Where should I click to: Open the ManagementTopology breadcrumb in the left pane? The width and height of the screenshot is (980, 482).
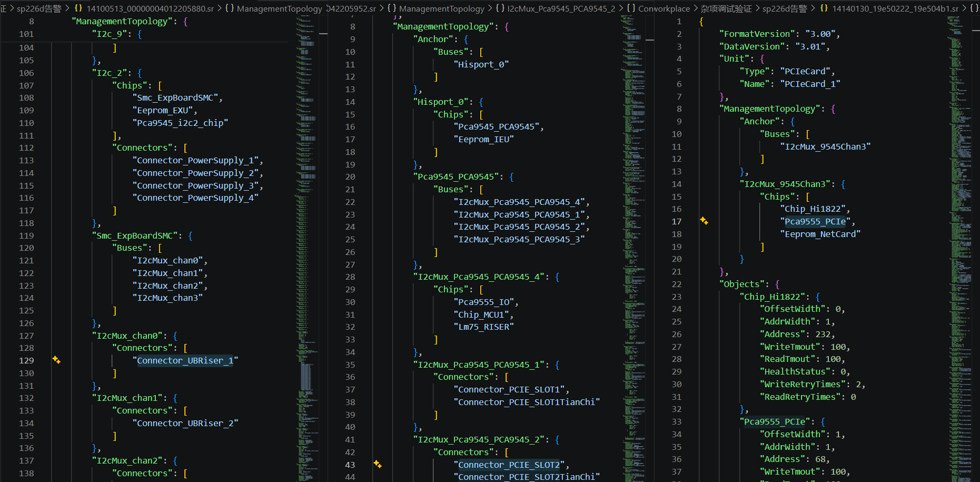tap(279, 8)
